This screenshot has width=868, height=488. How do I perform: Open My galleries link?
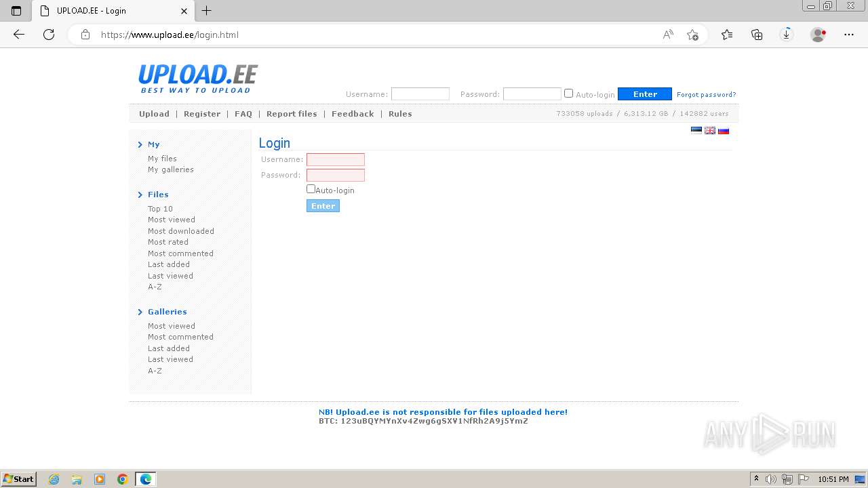coord(171,169)
